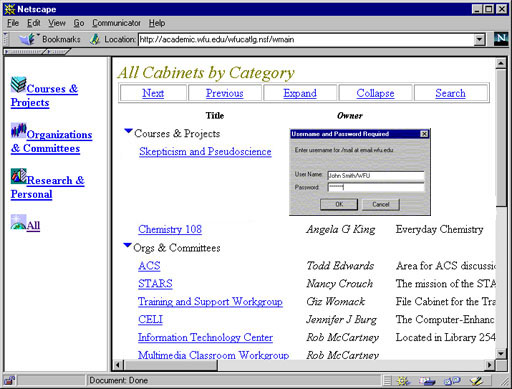Click the component bar grip handle
Image resolution: width=512 pixels, height=389 pixels.
tap(387, 381)
